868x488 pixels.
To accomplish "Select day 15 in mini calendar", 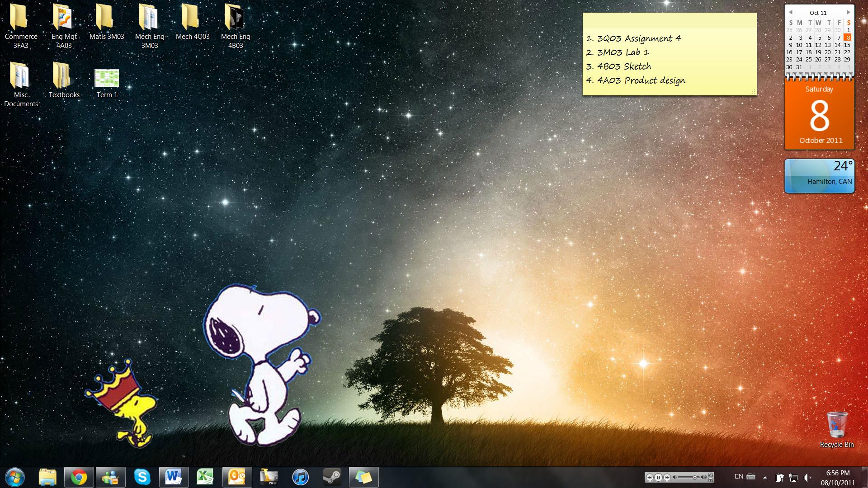I will click(847, 45).
